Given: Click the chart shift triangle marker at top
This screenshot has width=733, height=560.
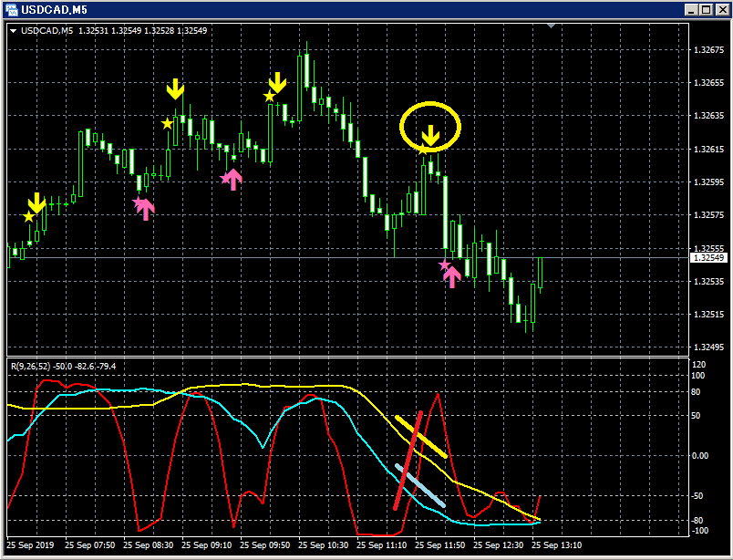Looking at the screenshot, I should pos(552,26).
